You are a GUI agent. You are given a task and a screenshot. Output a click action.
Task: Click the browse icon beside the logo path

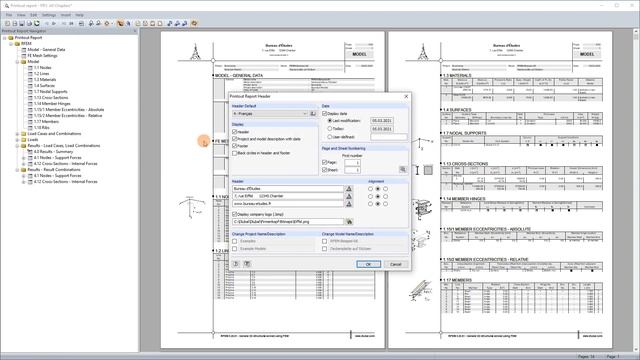pyautogui.click(x=349, y=222)
